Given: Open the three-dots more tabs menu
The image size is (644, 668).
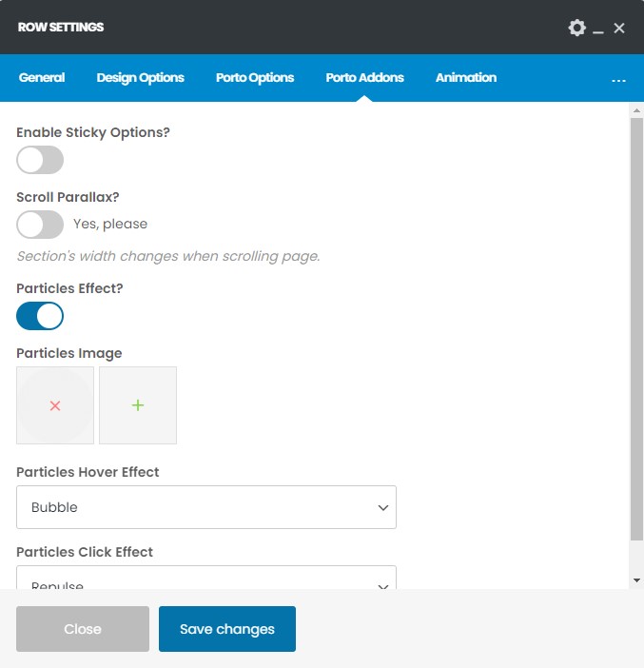Looking at the screenshot, I should (x=618, y=80).
